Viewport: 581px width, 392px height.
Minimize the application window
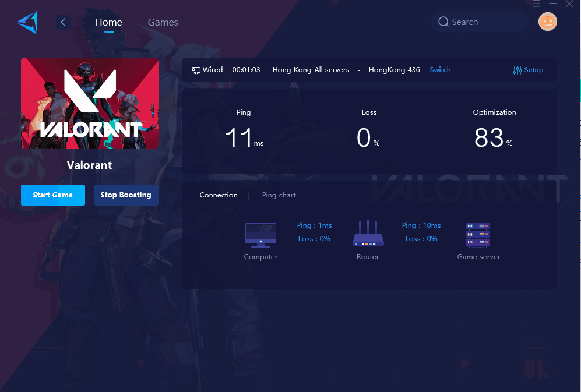pos(553,4)
